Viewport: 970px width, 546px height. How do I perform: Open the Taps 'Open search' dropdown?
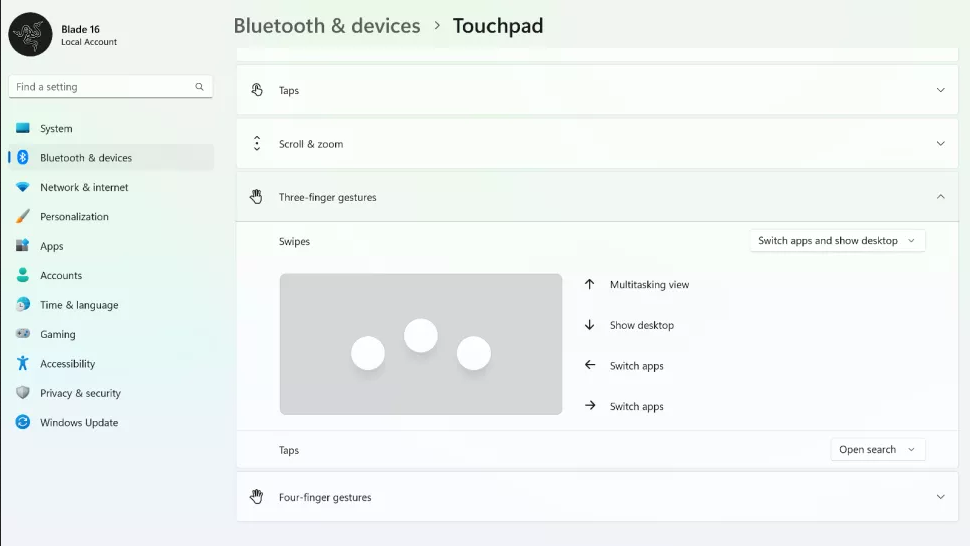click(877, 450)
